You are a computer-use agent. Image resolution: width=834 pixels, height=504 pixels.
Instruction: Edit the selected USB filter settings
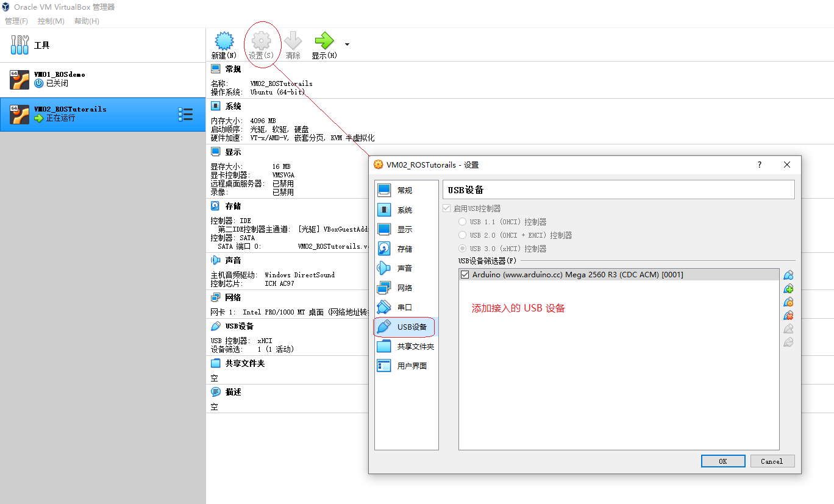point(788,302)
